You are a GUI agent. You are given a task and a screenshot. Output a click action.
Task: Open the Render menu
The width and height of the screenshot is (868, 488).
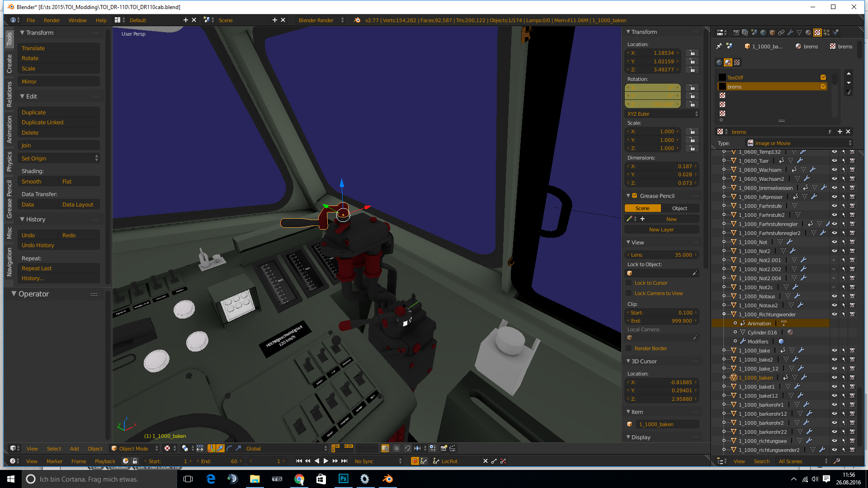click(x=52, y=20)
